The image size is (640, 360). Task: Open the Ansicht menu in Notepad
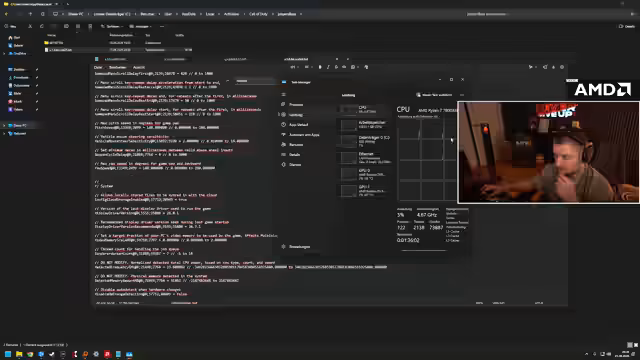point(139,67)
